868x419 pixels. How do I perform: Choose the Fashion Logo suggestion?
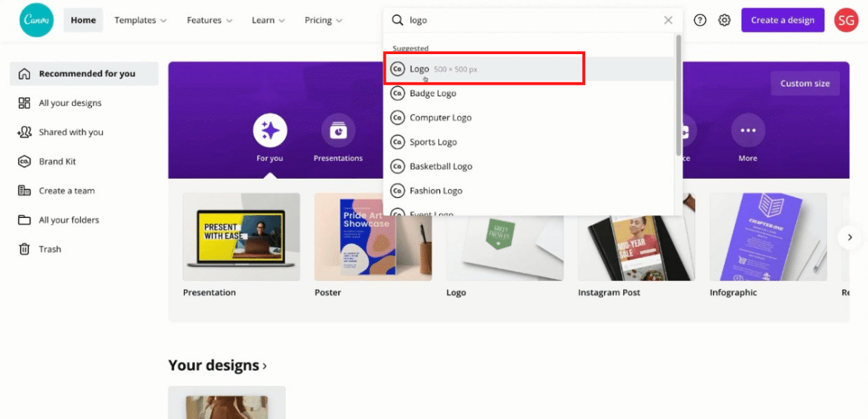[529, 191]
